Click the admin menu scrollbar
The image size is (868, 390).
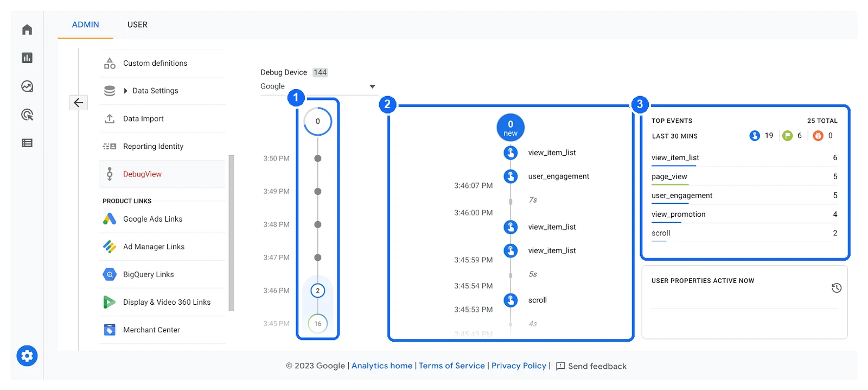coord(232,234)
